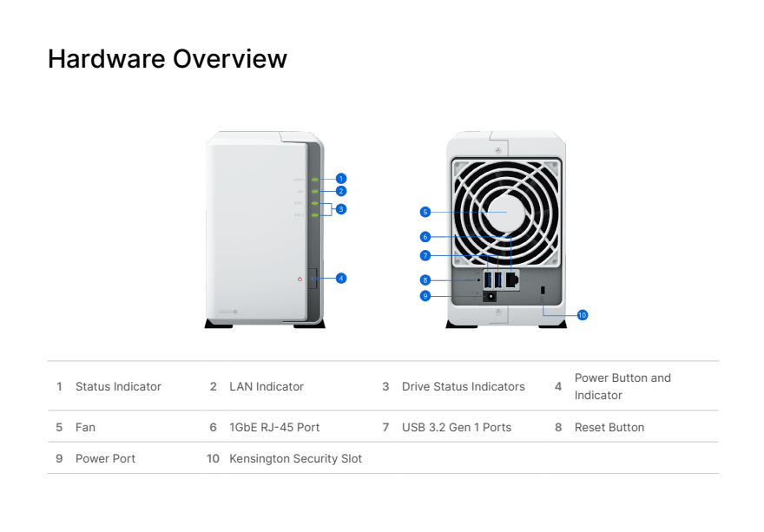Click Power Button and Indicator text
Image resolution: width=764 pixels, height=532 pixels.
coord(622,386)
